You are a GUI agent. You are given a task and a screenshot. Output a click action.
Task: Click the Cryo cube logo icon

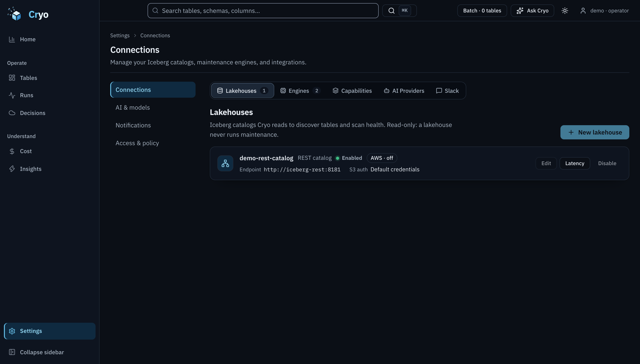(14, 14)
